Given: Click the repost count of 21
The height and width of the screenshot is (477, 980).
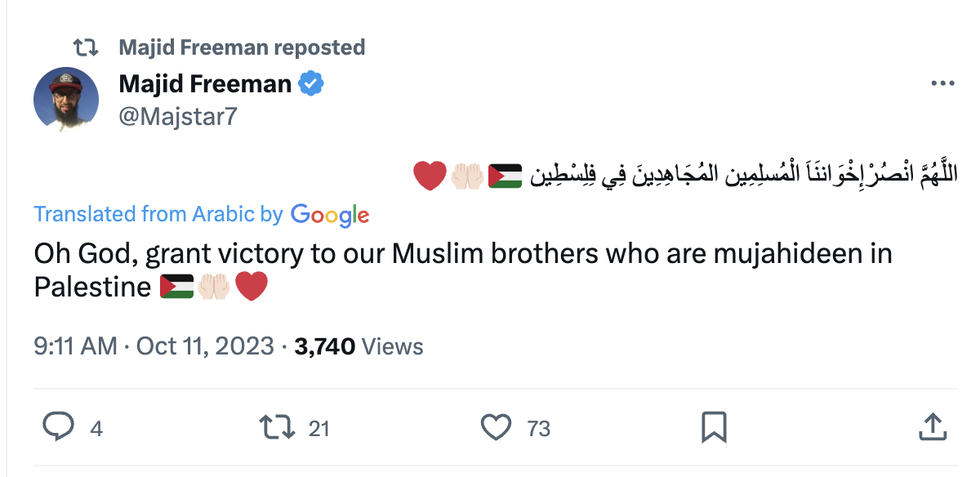Looking at the screenshot, I should (319, 428).
